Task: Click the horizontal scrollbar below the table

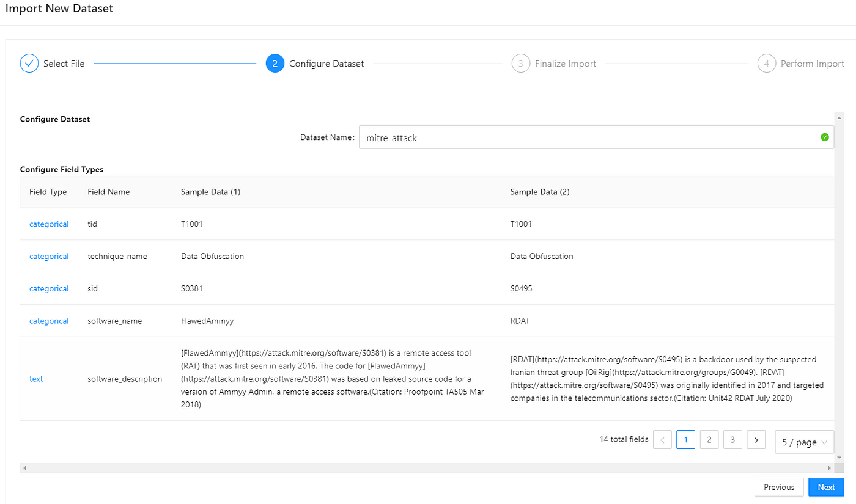Action: (428, 467)
